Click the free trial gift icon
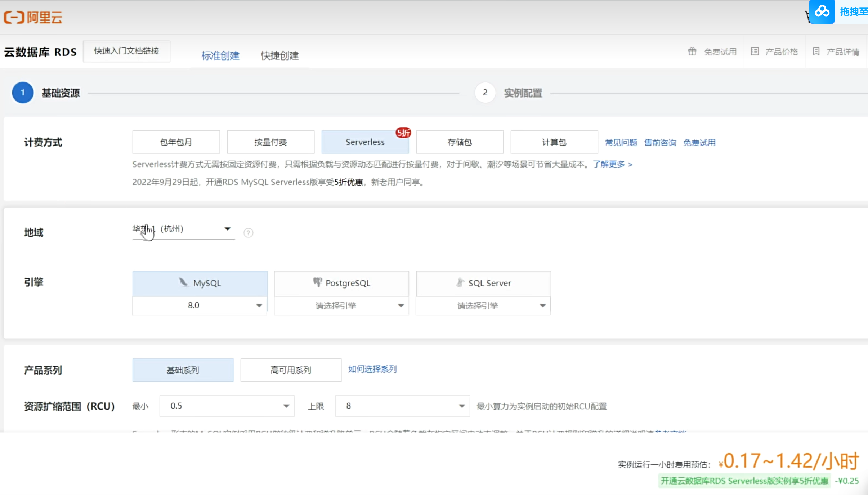The image size is (868, 495). (692, 52)
